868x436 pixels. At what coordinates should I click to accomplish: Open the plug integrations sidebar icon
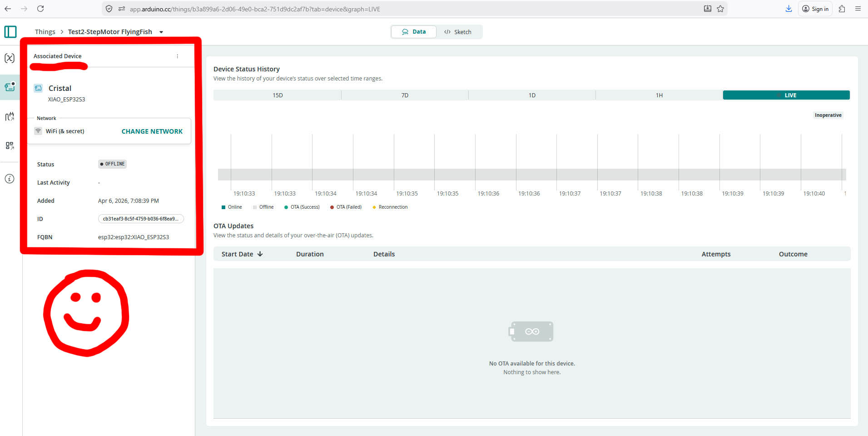pyautogui.click(x=10, y=116)
